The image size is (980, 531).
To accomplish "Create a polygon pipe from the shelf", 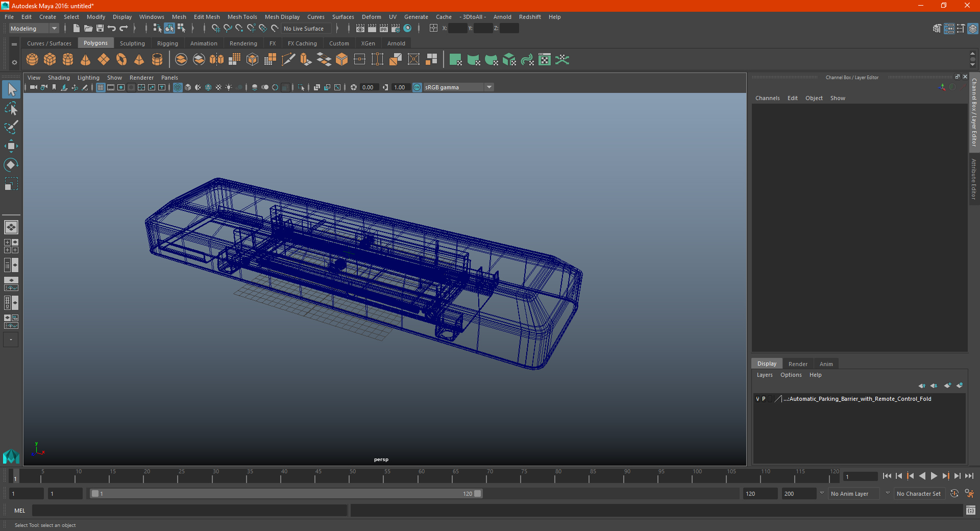I will tap(157, 60).
